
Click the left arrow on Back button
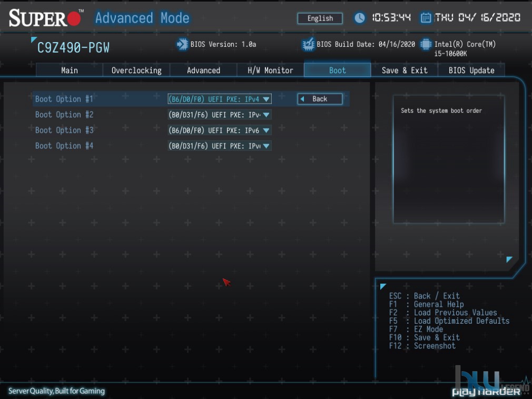[x=302, y=99]
